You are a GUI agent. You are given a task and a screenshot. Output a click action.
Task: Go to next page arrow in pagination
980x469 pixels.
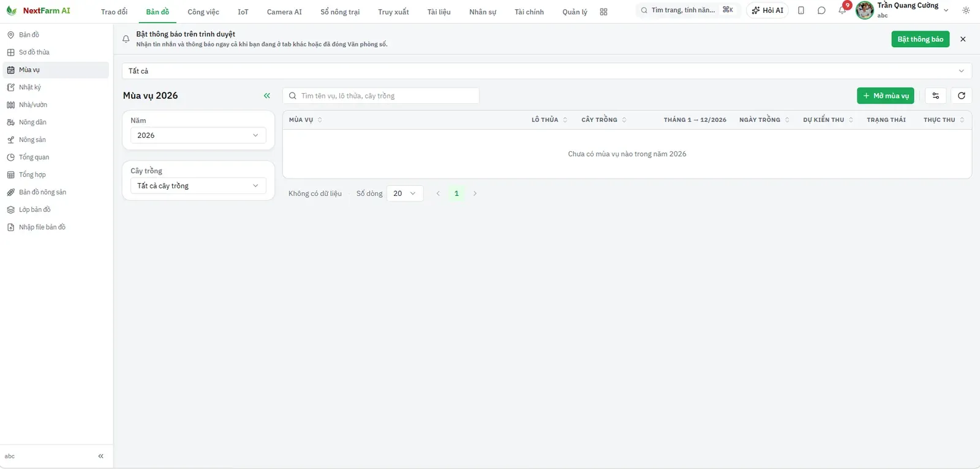coord(475,193)
